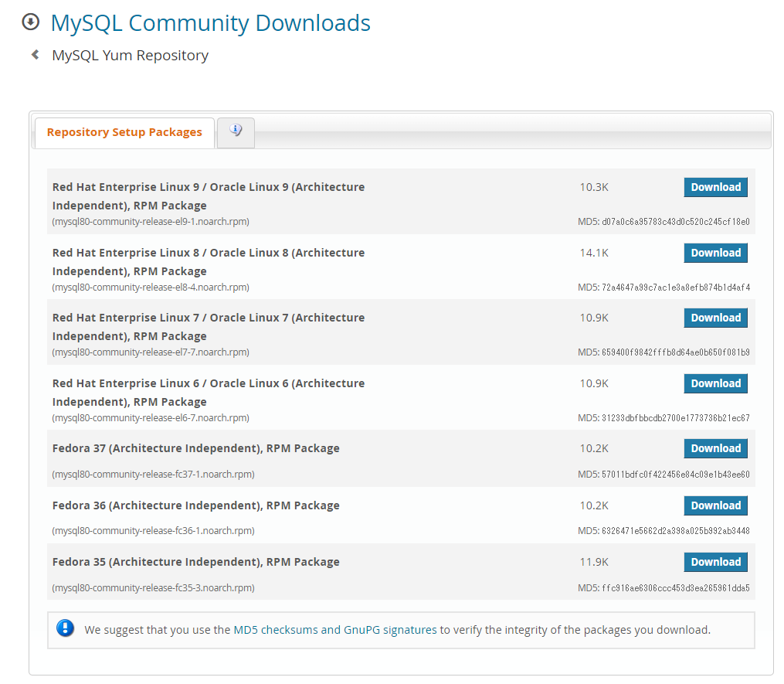Download the Fedora 35 RPM package
This screenshot has height=684, width=784.
click(x=715, y=562)
